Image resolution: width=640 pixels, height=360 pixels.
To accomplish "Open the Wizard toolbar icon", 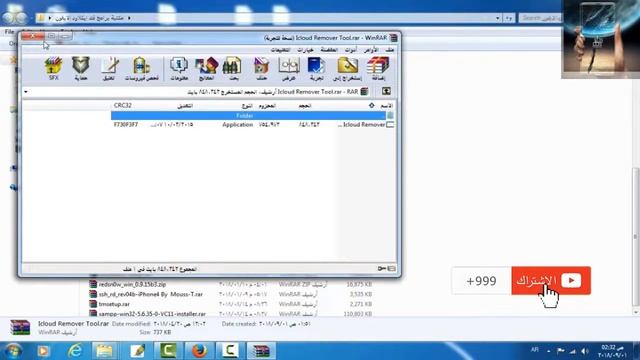I will pyautogui.click(x=206, y=69).
